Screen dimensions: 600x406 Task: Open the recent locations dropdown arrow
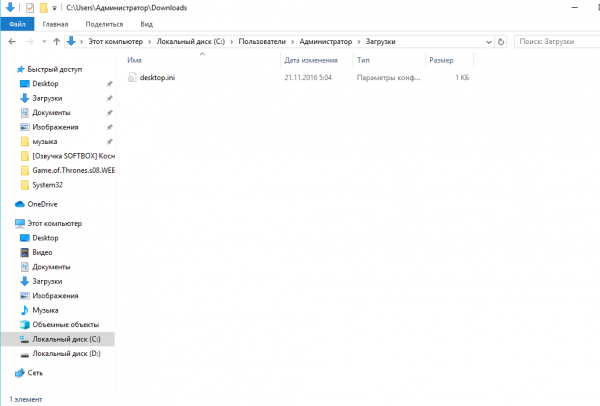[x=44, y=41]
